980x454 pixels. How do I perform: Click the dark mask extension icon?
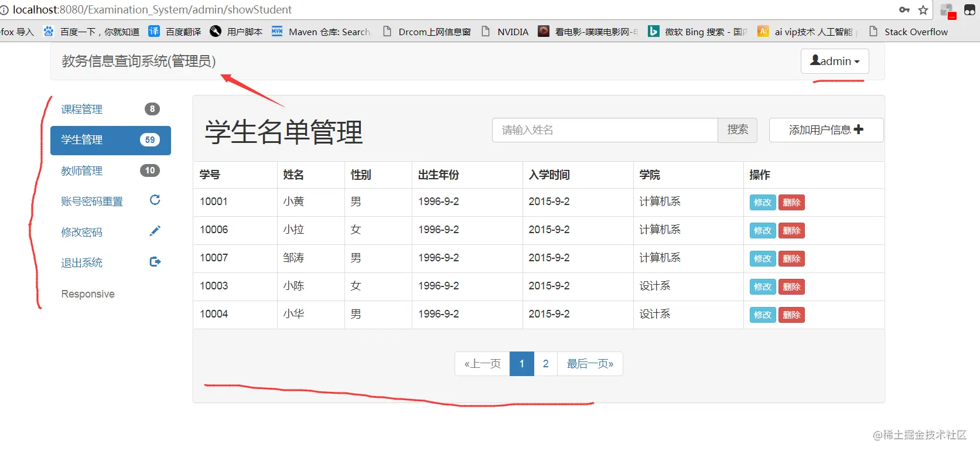coord(969,10)
